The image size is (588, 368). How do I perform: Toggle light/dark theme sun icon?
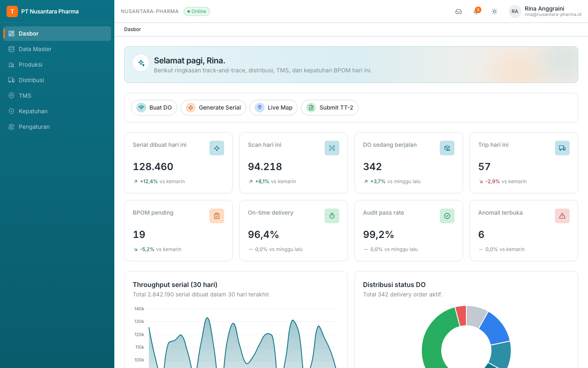494,11
